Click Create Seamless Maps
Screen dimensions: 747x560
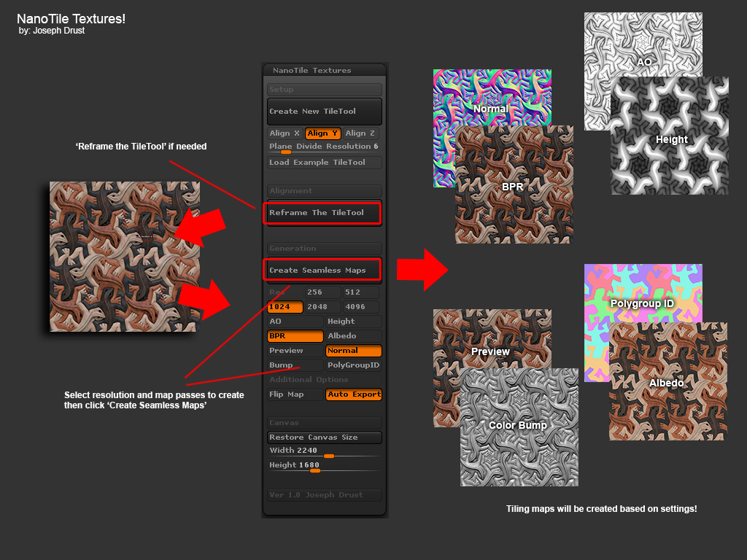[x=322, y=269]
